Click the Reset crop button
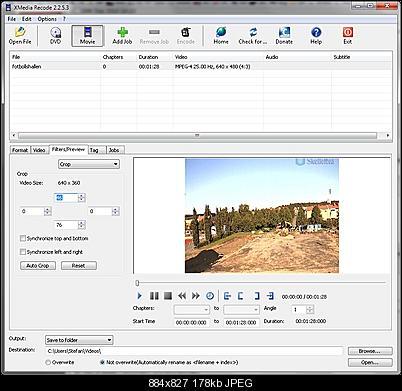402x391 pixels. pyautogui.click(x=79, y=266)
